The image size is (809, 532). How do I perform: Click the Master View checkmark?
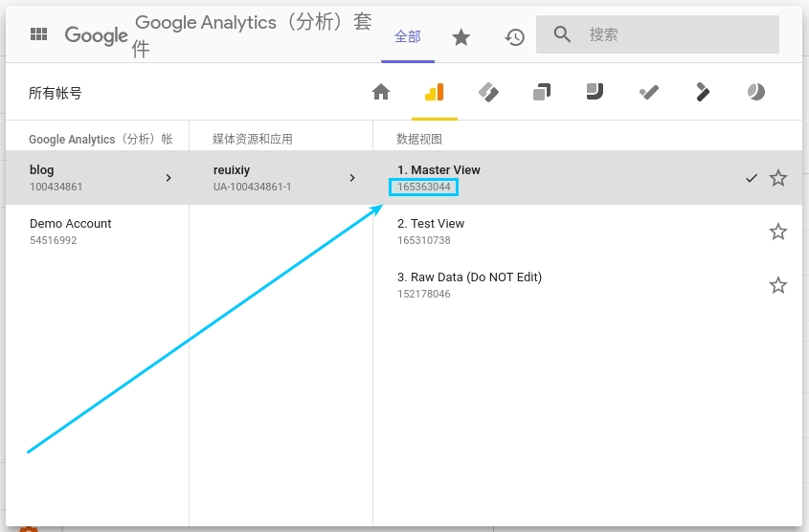pos(752,178)
